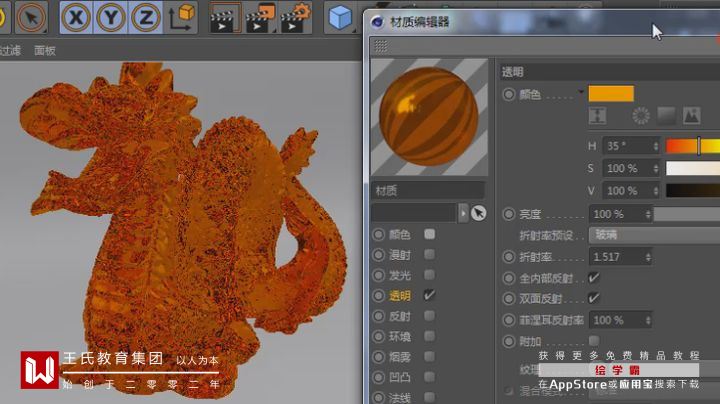Viewport: 720px width, 404px height.
Task: Select the 反射 channel label
Action: pyautogui.click(x=399, y=316)
